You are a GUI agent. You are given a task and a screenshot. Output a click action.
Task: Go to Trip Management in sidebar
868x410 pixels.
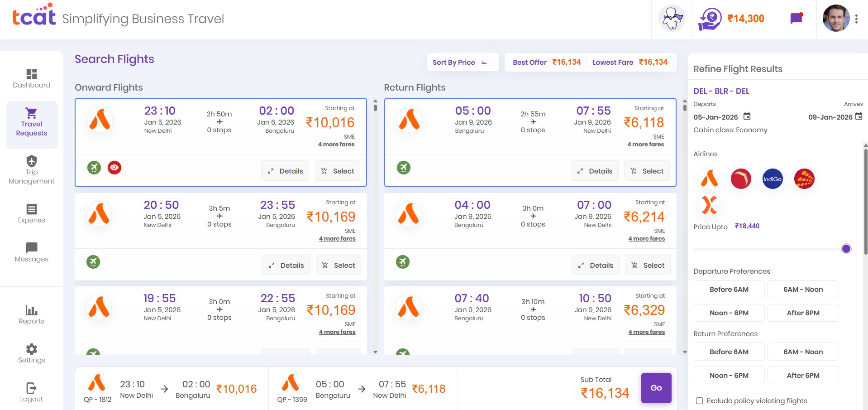32,170
